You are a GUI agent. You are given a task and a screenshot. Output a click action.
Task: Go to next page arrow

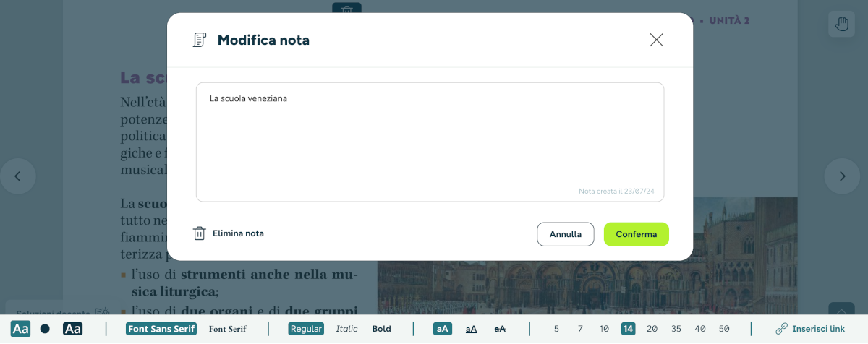(x=842, y=176)
